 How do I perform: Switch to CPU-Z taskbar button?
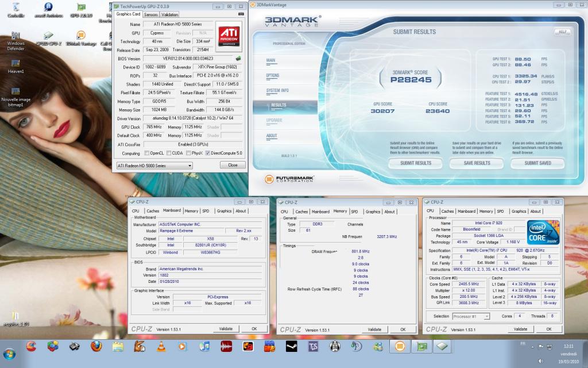tap(443, 346)
